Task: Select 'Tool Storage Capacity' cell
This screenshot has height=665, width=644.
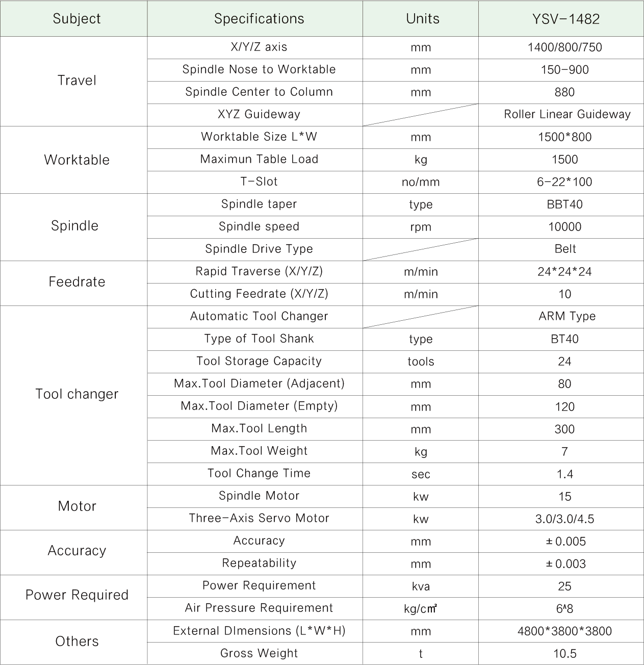Action: pos(255,362)
